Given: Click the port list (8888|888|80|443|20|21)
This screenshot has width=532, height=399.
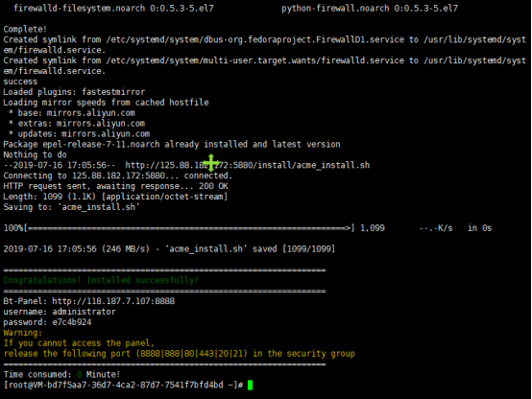Looking at the screenshot, I should [192, 354].
